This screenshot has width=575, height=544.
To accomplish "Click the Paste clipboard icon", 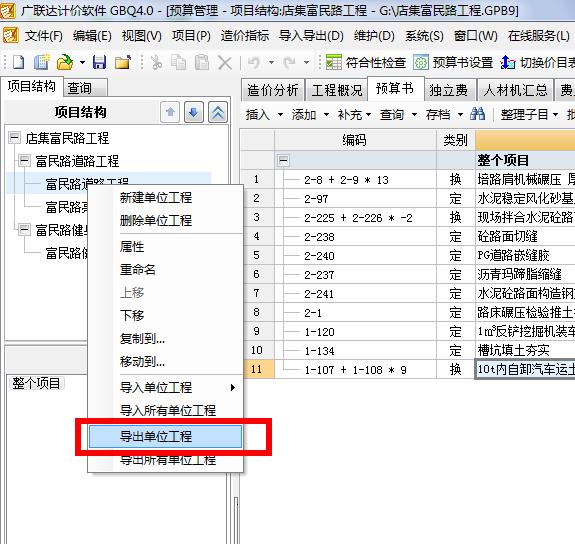I will [202, 62].
